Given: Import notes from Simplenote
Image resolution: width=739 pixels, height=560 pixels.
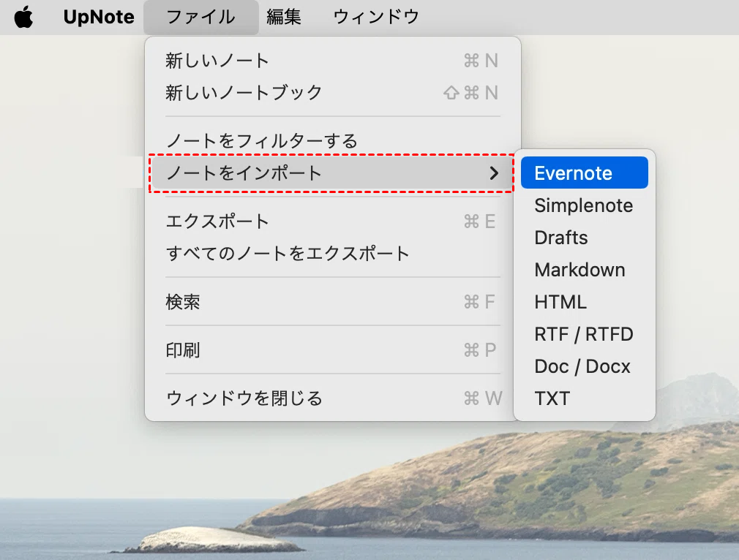Looking at the screenshot, I should (585, 205).
